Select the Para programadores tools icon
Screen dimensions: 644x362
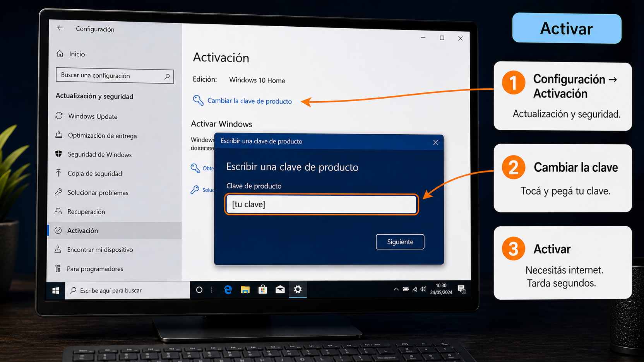[x=58, y=268]
